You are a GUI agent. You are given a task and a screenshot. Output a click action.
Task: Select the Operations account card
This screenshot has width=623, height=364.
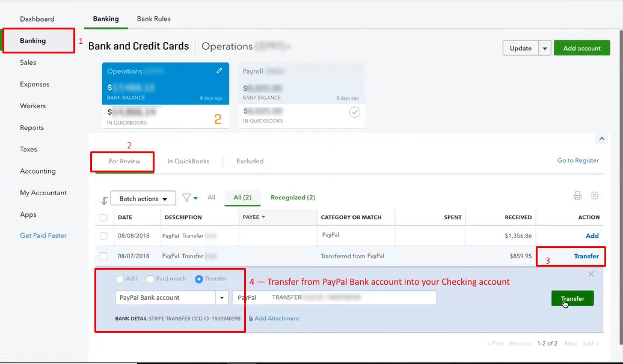pyautogui.click(x=165, y=96)
